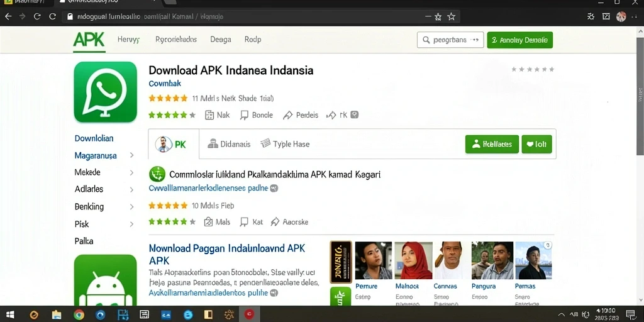644x322 pixels.
Task: Click the address bar lock icon
Action: (70, 17)
